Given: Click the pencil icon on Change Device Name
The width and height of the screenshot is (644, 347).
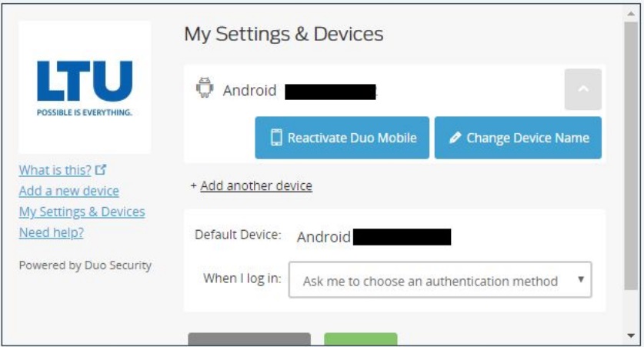Looking at the screenshot, I should click(455, 138).
